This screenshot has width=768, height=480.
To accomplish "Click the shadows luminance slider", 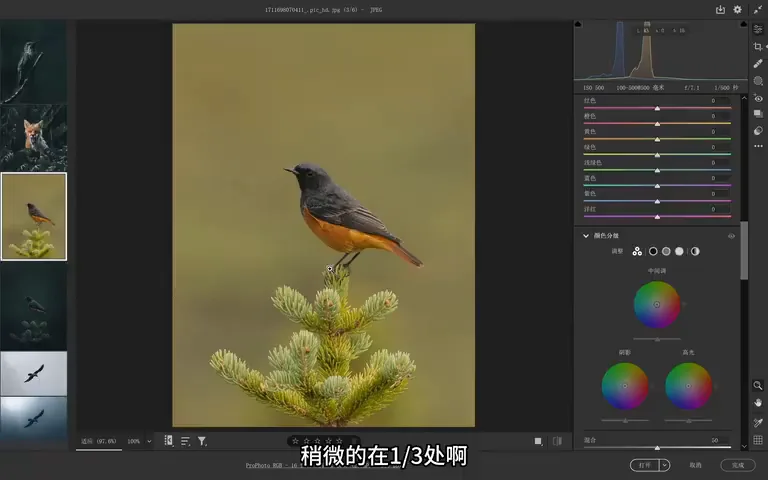I will (x=625, y=420).
